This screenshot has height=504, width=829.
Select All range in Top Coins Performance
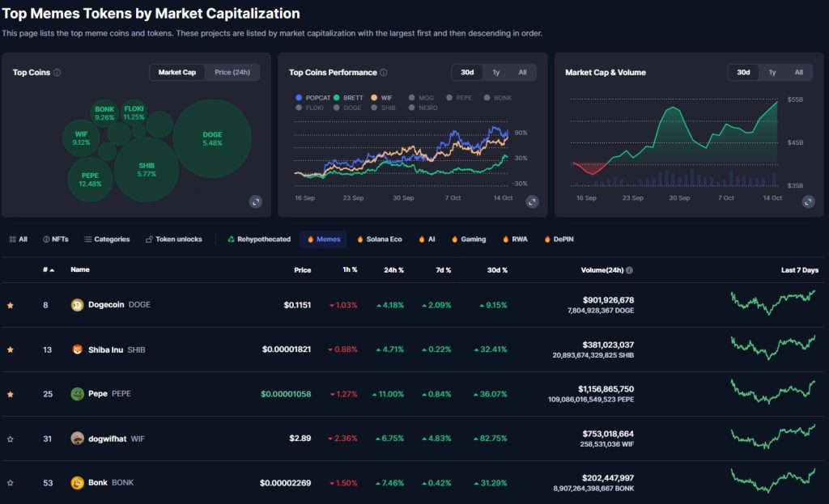tap(522, 72)
